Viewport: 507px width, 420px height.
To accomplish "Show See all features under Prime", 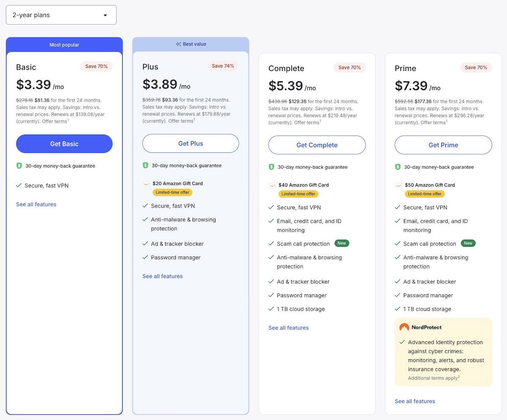I will [x=415, y=401].
